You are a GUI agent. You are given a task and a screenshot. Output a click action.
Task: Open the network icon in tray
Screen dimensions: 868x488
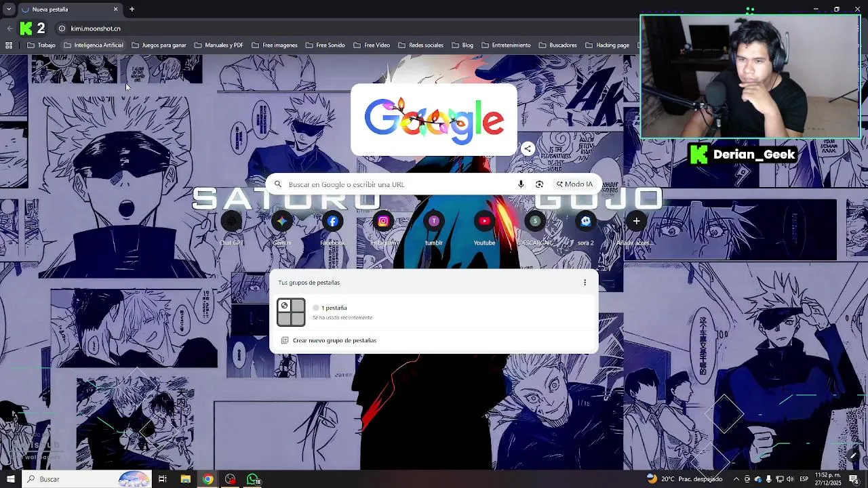[x=779, y=479]
